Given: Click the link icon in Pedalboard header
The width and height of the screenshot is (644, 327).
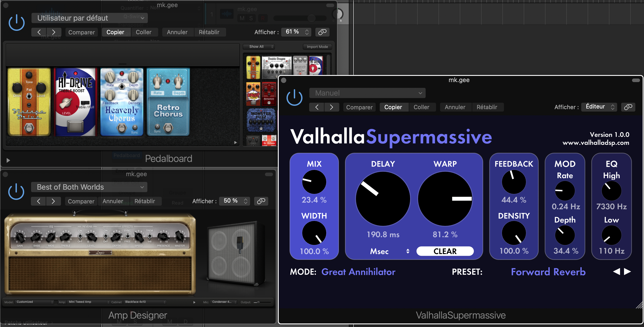Looking at the screenshot, I should pyautogui.click(x=322, y=32).
